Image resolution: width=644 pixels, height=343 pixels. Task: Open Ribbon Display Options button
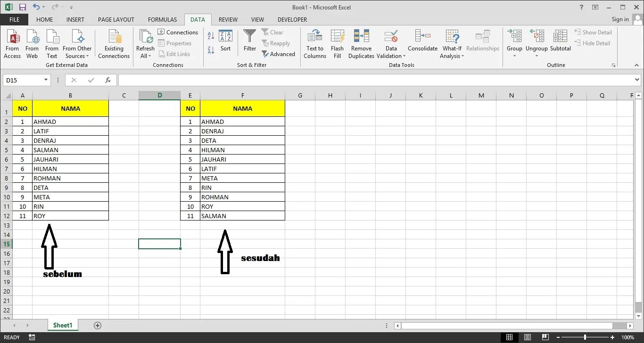(595, 7)
